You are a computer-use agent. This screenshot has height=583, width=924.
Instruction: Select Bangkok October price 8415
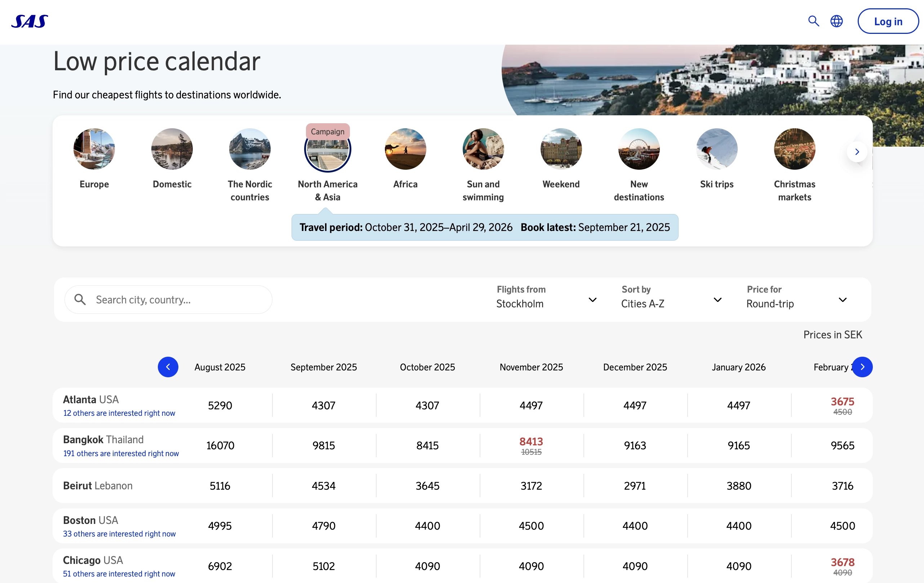(x=427, y=446)
